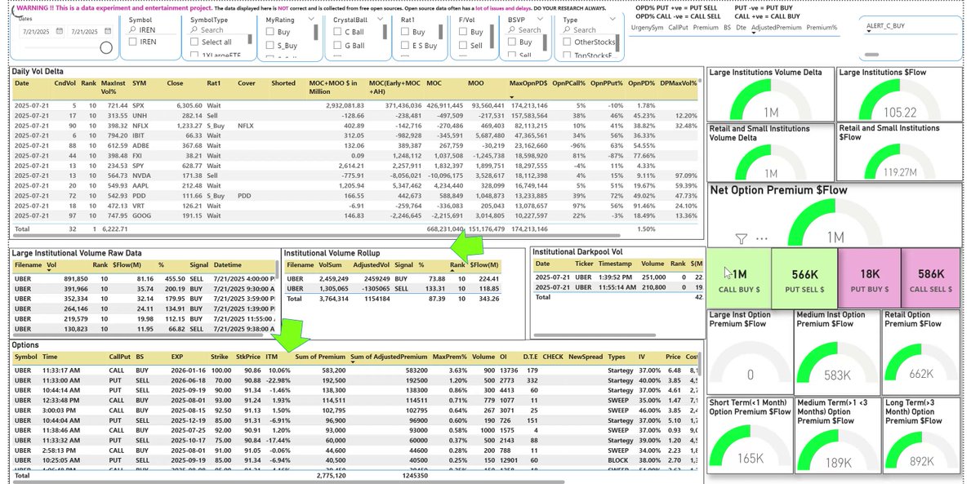Check the S_Buy option in MyRating slicer
980x484 pixels.
point(269,45)
